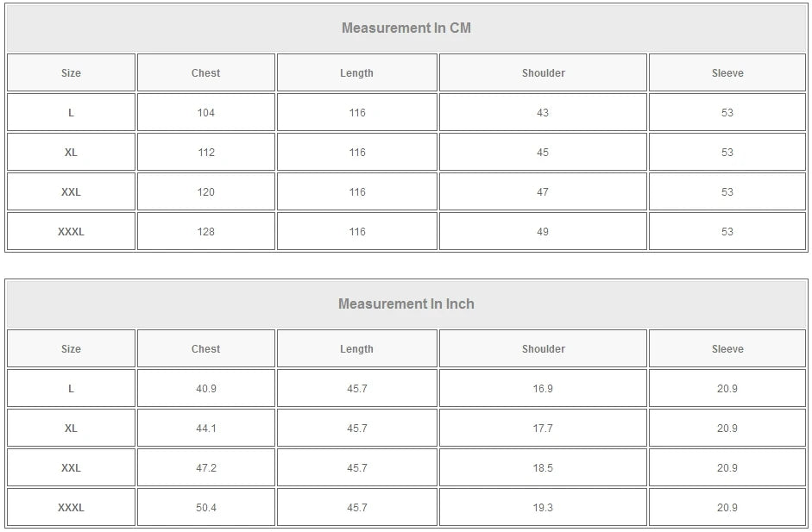This screenshot has height=532, width=812.
Task: Click the 128 chest cell for XXXL
Action: [x=205, y=232]
